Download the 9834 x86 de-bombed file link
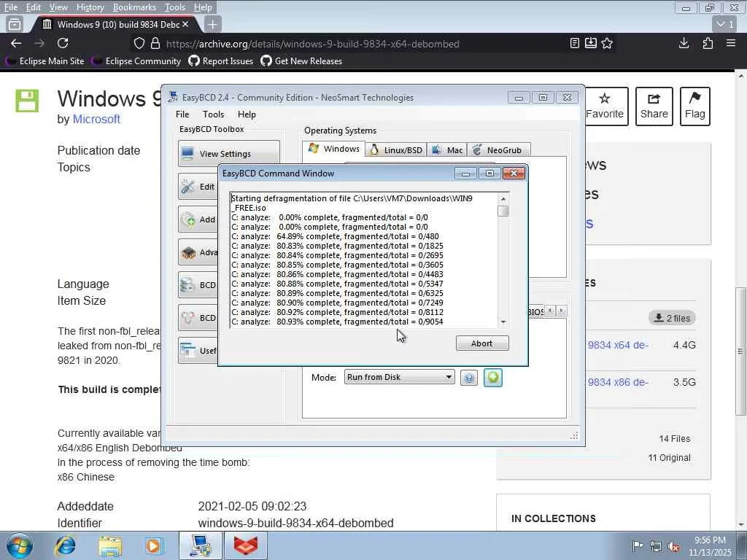 coord(618,382)
